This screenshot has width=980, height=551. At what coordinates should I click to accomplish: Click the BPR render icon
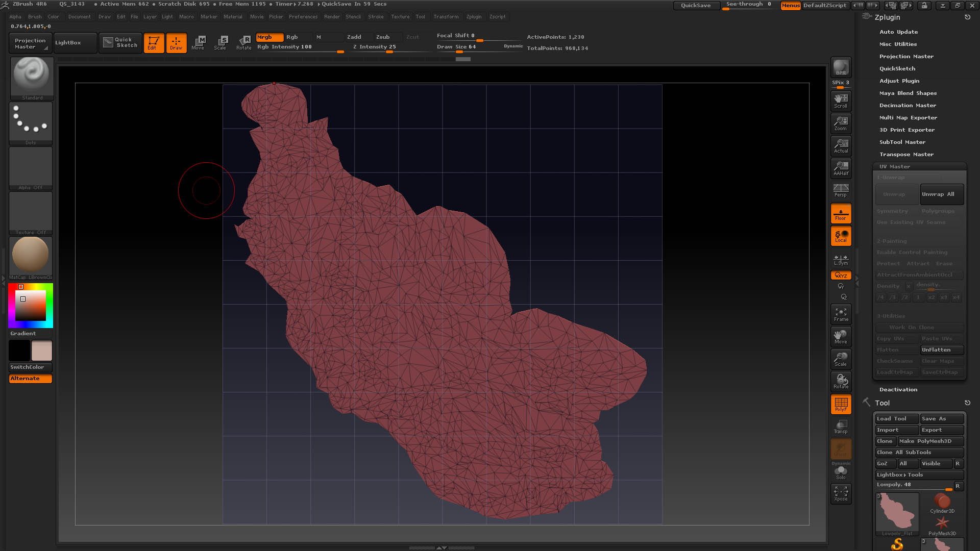pos(841,67)
